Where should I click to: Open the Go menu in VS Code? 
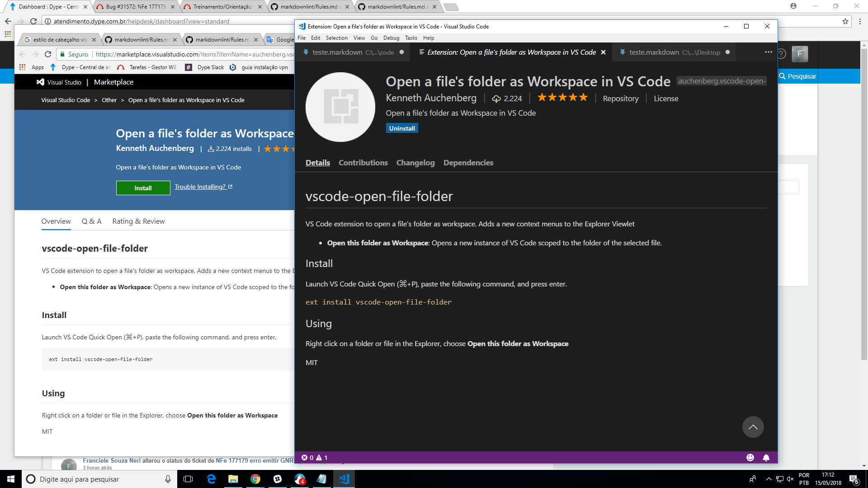point(374,38)
